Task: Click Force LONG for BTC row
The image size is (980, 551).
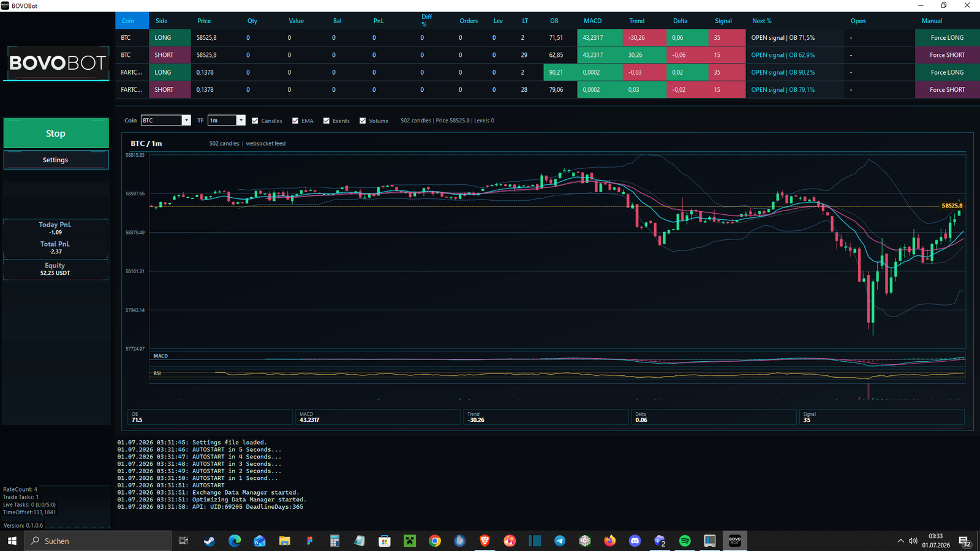Action: tap(947, 38)
